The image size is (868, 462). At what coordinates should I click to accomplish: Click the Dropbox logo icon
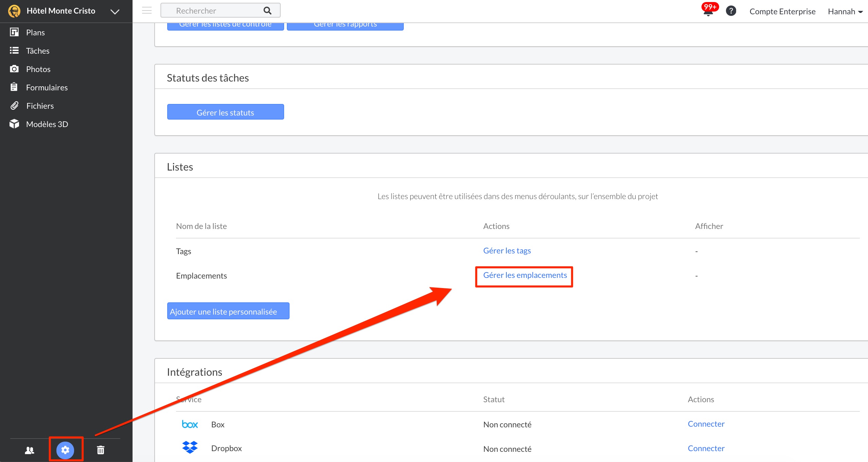tap(190, 447)
